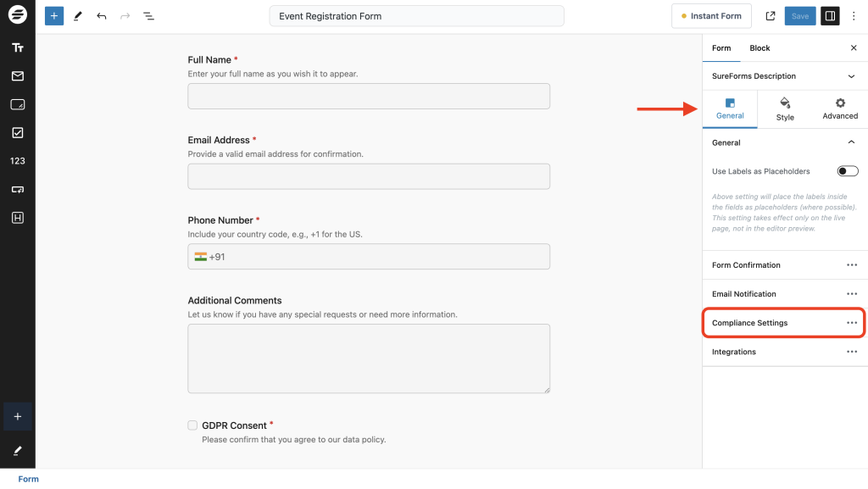Collapse the General settings section
The width and height of the screenshot is (868, 489).
(x=852, y=142)
